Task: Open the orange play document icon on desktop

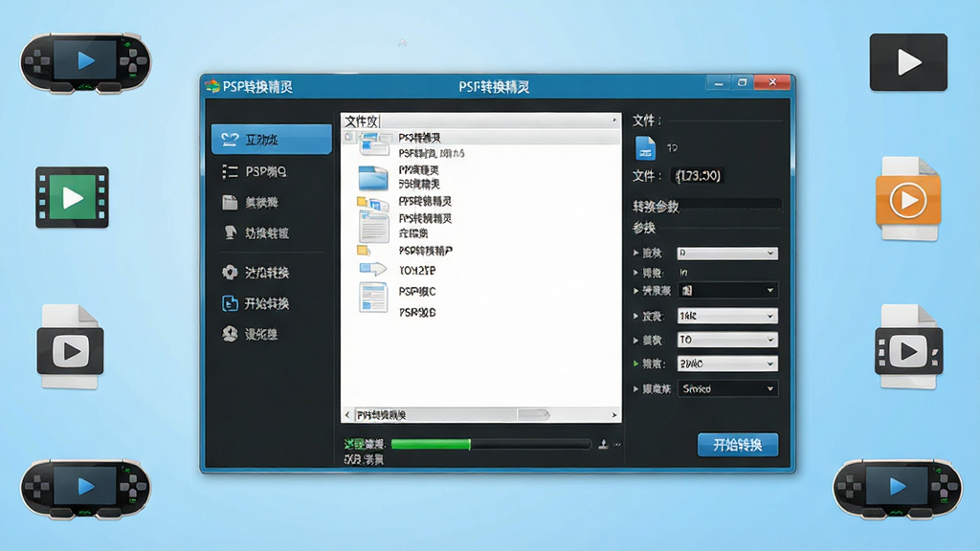Action: click(908, 199)
